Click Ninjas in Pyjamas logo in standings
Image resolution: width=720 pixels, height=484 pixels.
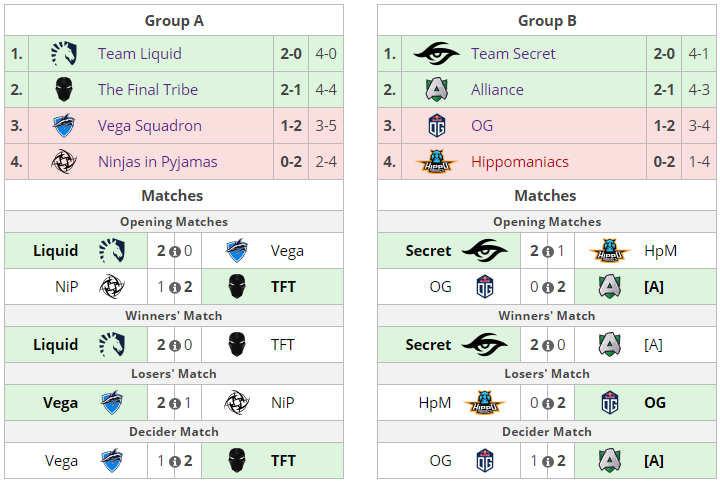click(x=65, y=162)
